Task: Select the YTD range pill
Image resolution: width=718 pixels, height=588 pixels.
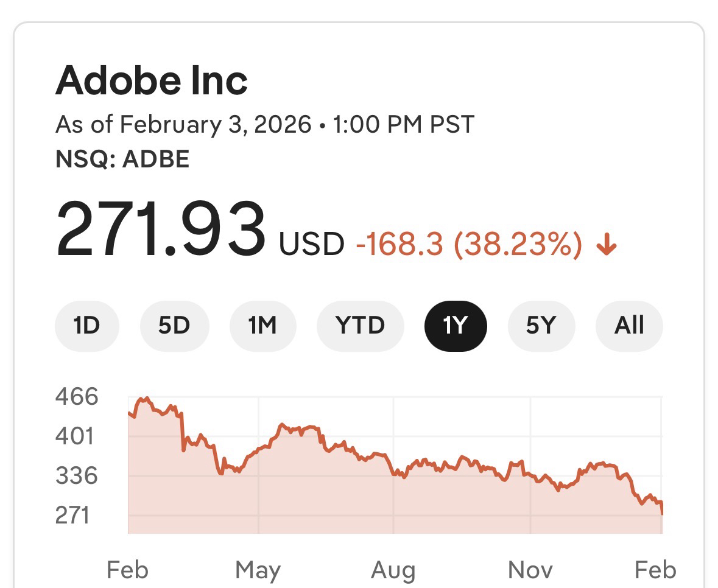Action: 360,326
